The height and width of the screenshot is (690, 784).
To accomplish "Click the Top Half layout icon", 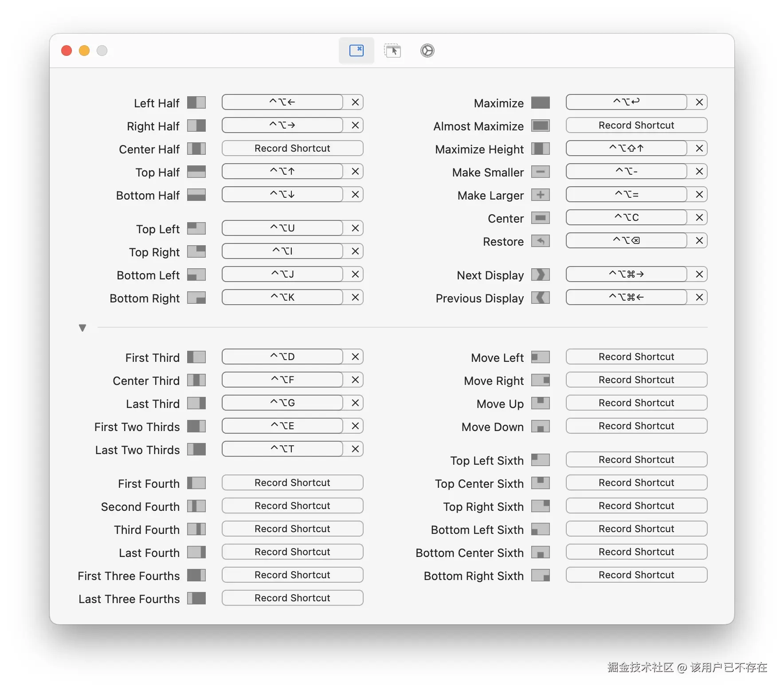I will tap(196, 172).
